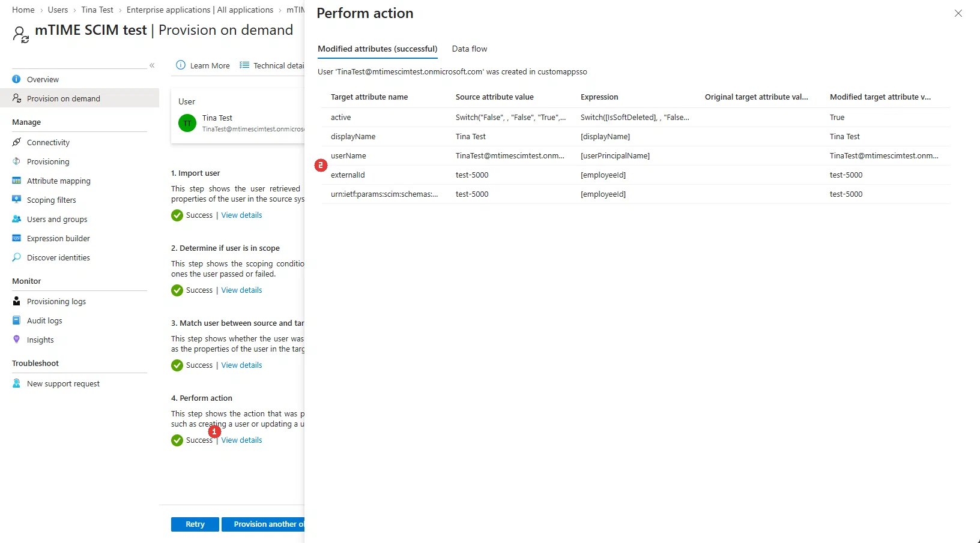The width and height of the screenshot is (980, 543).
Task: Open View details for Perform action step
Action: (241, 440)
